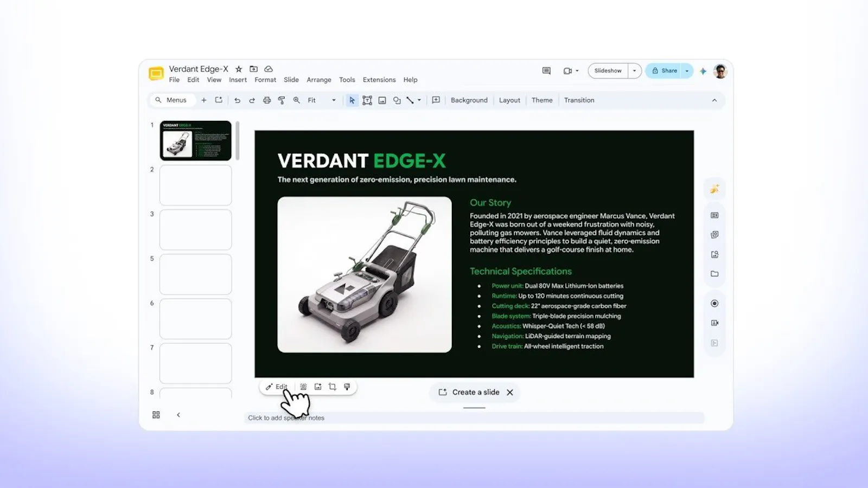The image size is (868, 488).
Task: Open the Zoom level Fit dropdown
Action: [x=322, y=100]
